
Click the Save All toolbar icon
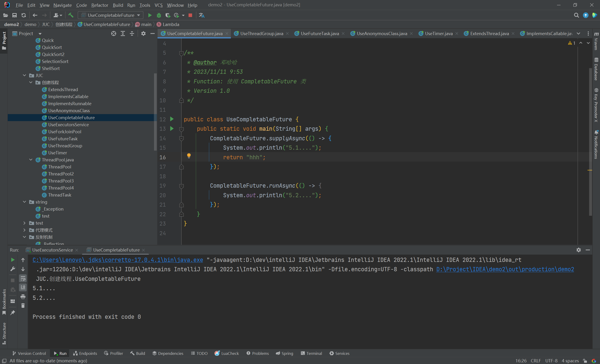(x=15, y=15)
